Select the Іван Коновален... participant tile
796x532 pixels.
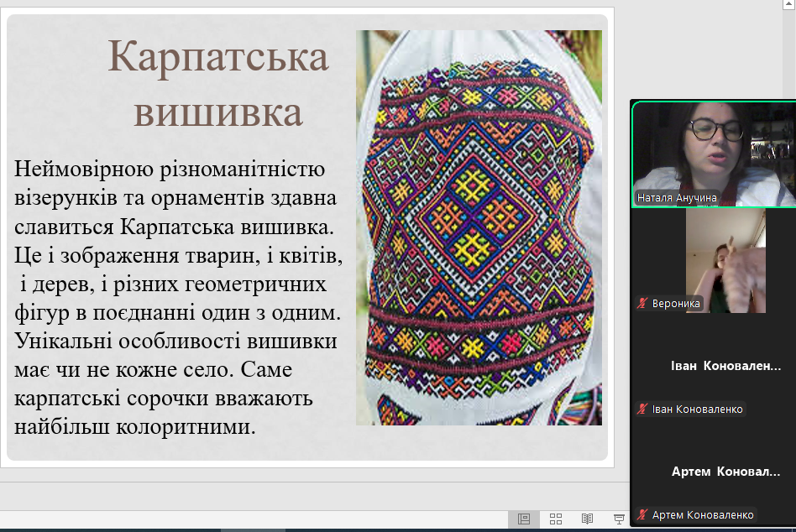click(714, 366)
